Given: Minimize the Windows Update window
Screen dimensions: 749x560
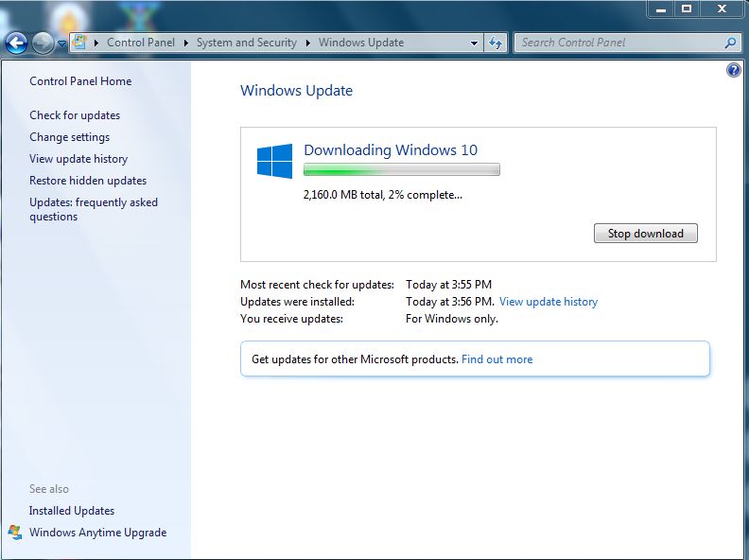Looking at the screenshot, I should tap(661, 9).
